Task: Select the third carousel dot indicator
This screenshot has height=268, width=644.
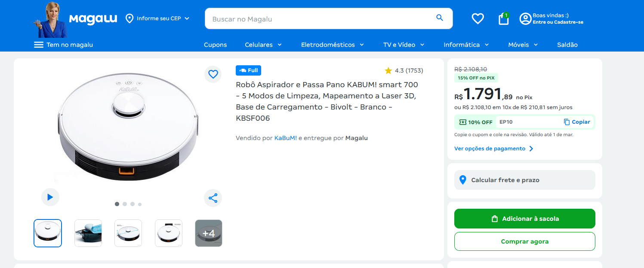Action: [x=132, y=204]
